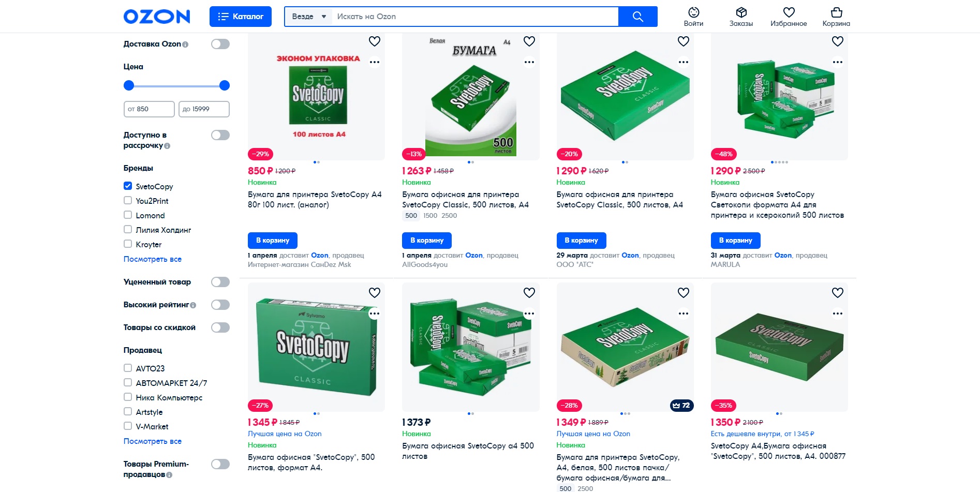Open three-dot menu on 1373 ₽ product

529,314
